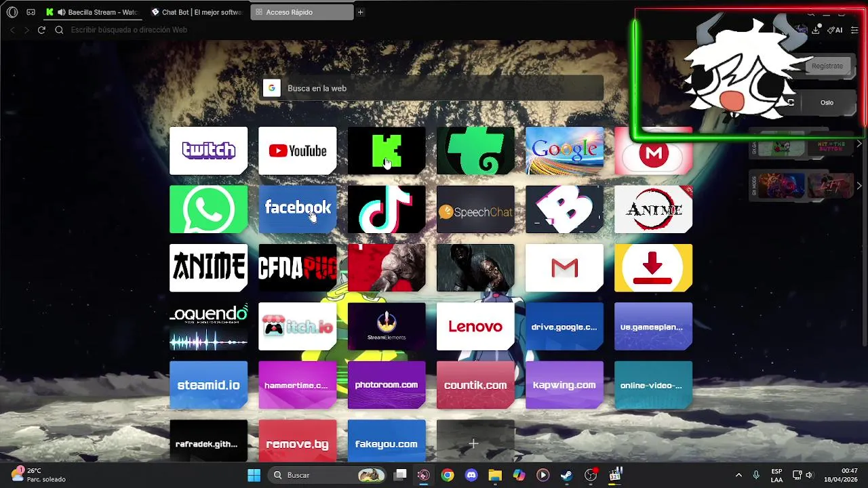The image size is (868, 488).
Task: Open the StreamElements speed dial tile
Action: (387, 327)
